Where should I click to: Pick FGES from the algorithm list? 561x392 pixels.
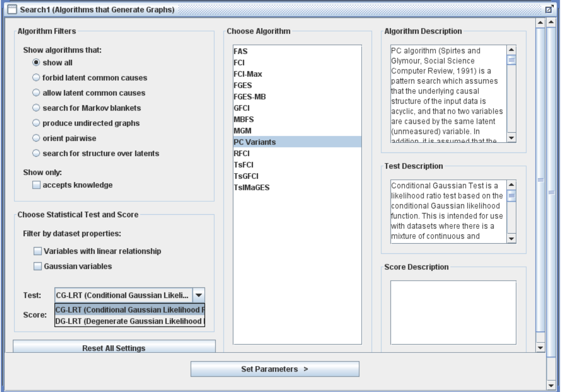[297, 85]
